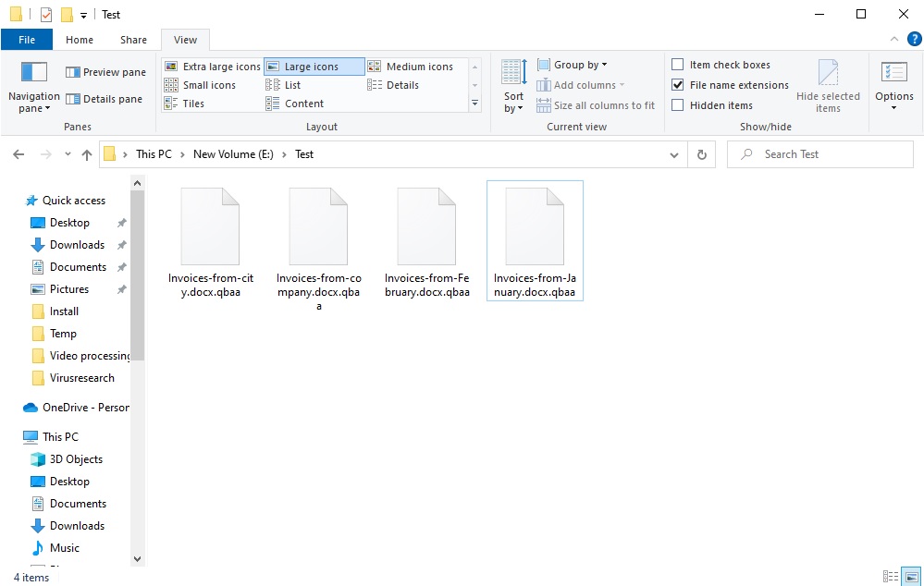Click This PC in the address bar
The width and height of the screenshot is (924, 586).
[154, 154]
